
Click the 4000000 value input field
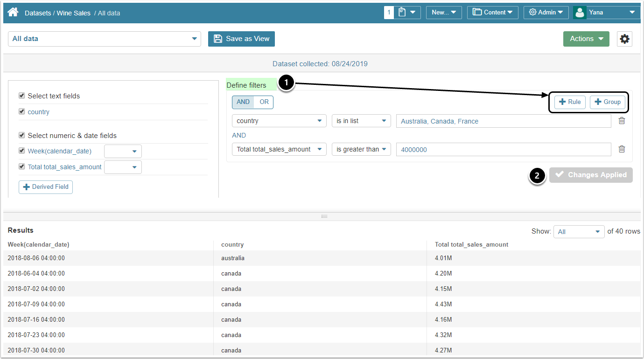coord(503,150)
